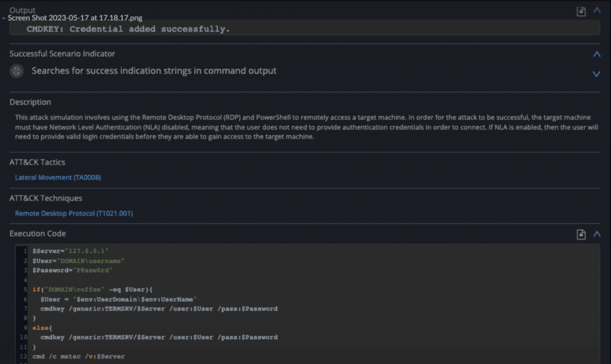This screenshot has height=364, width=611.
Task: Click the CMDKEY credential added output text
Action: 128,29
